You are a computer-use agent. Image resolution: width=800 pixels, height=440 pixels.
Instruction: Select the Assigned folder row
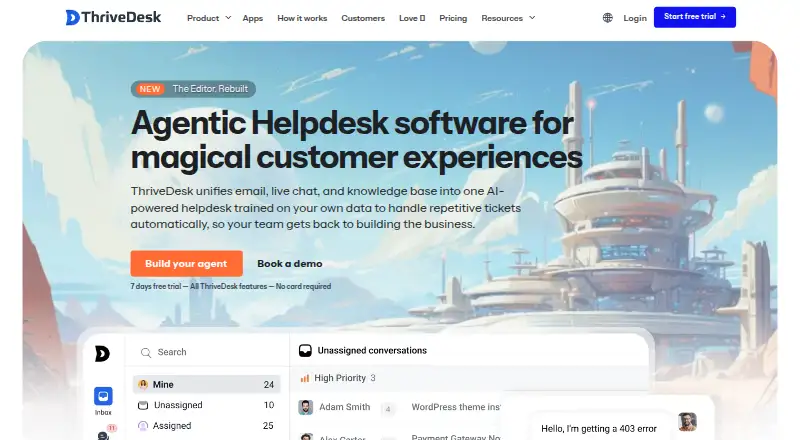click(x=207, y=426)
